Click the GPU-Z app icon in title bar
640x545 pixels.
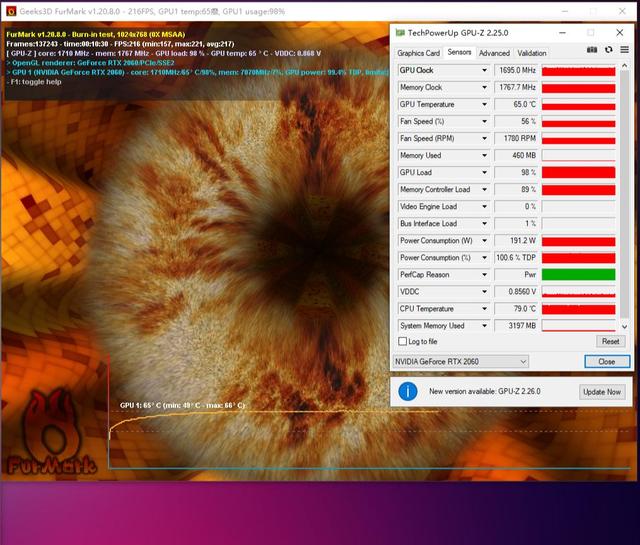pos(400,33)
